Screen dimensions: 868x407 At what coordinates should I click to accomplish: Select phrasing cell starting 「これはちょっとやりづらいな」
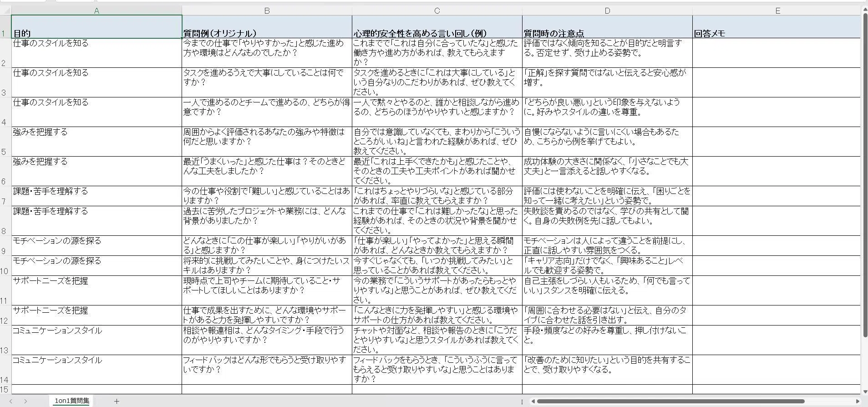437,196
